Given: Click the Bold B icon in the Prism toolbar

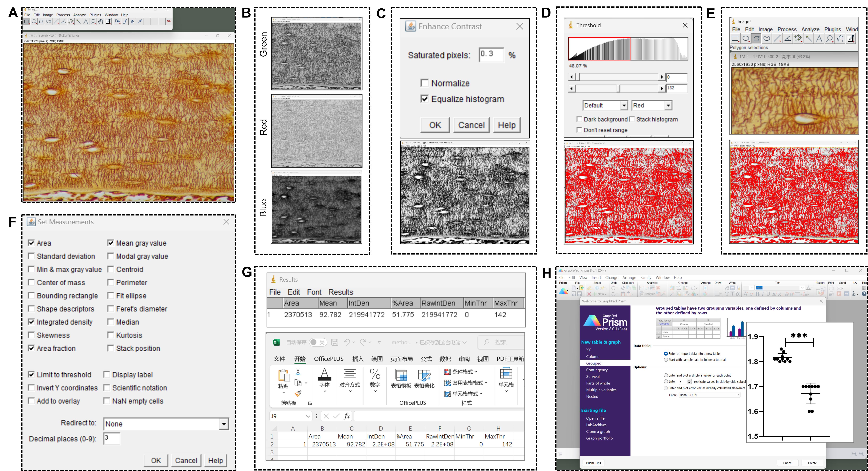Looking at the screenshot, I should tap(757, 294).
